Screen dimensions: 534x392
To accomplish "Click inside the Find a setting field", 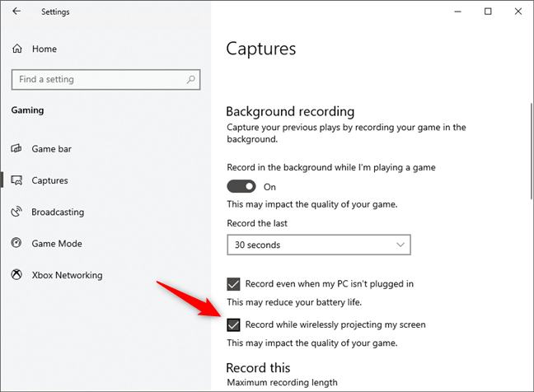I will (105, 80).
